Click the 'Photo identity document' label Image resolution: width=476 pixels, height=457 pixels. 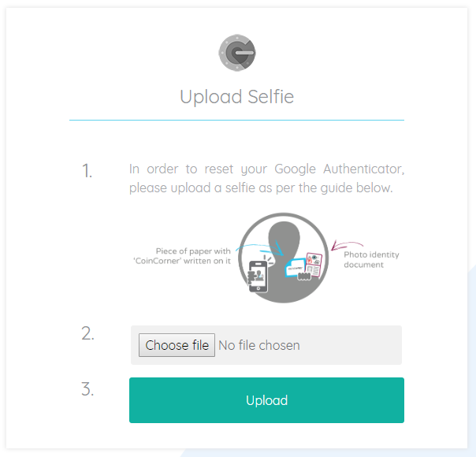click(371, 259)
